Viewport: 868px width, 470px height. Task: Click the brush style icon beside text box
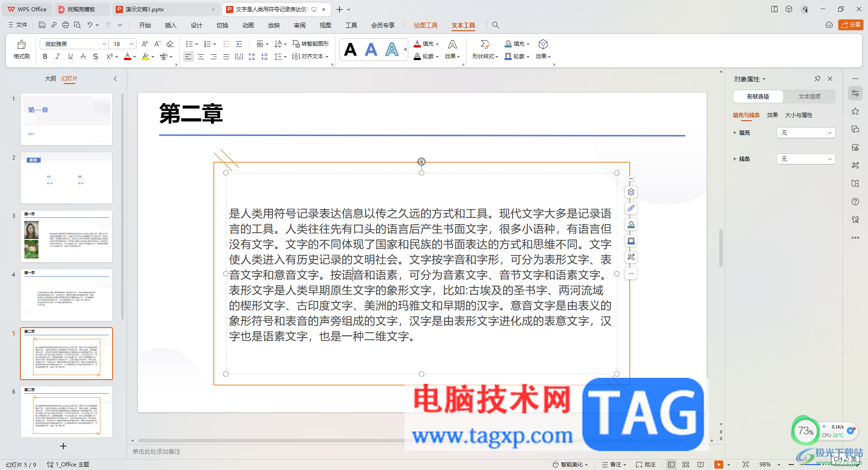click(631, 208)
